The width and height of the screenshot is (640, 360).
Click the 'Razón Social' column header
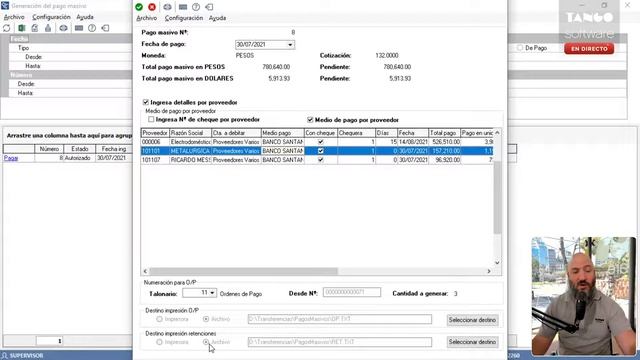190,133
